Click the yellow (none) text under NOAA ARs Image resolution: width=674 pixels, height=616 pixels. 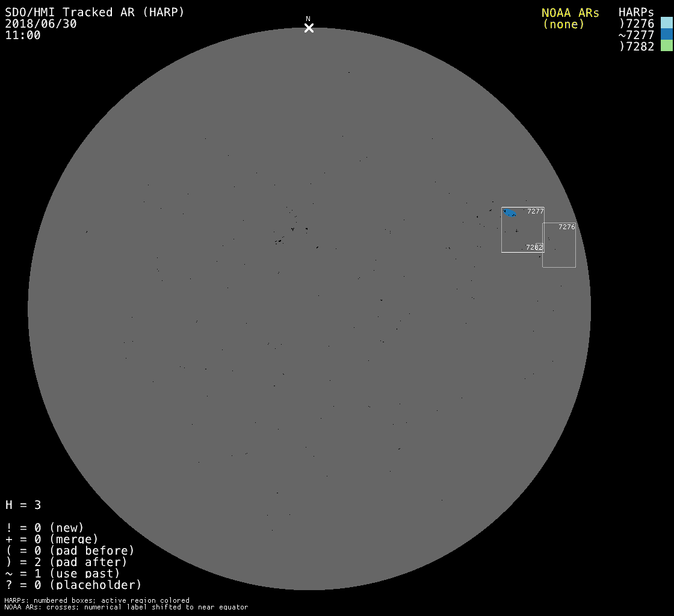563,24
